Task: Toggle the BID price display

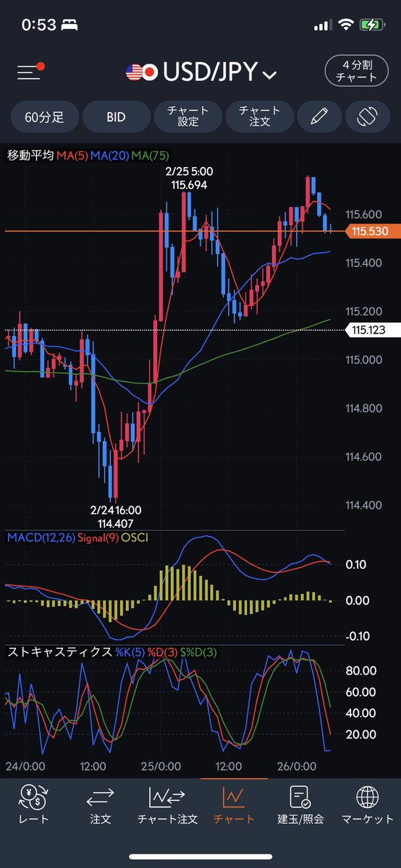Action: coord(116,118)
